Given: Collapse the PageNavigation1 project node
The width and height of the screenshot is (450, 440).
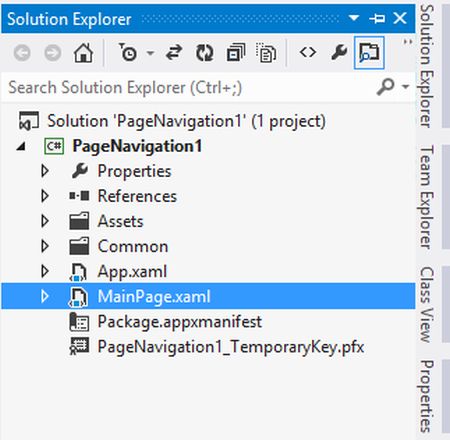Looking at the screenshot, I should tap(21, 146).
